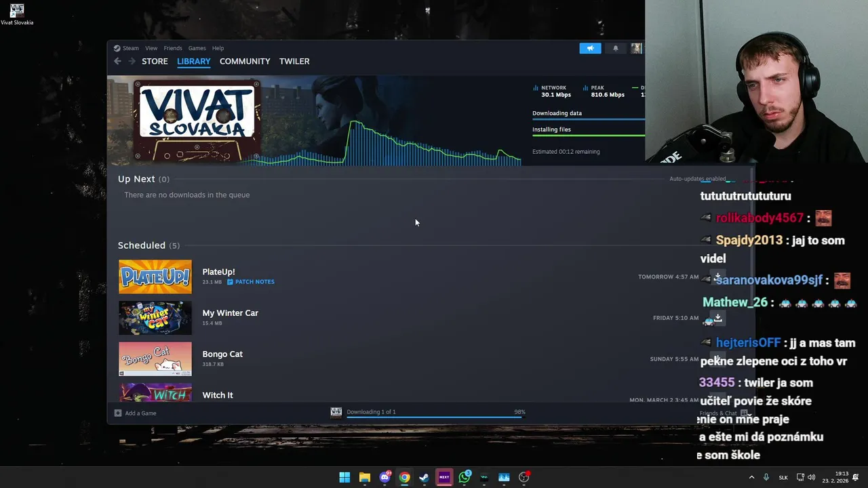Click the back navigation arrow in Steam

117,61
